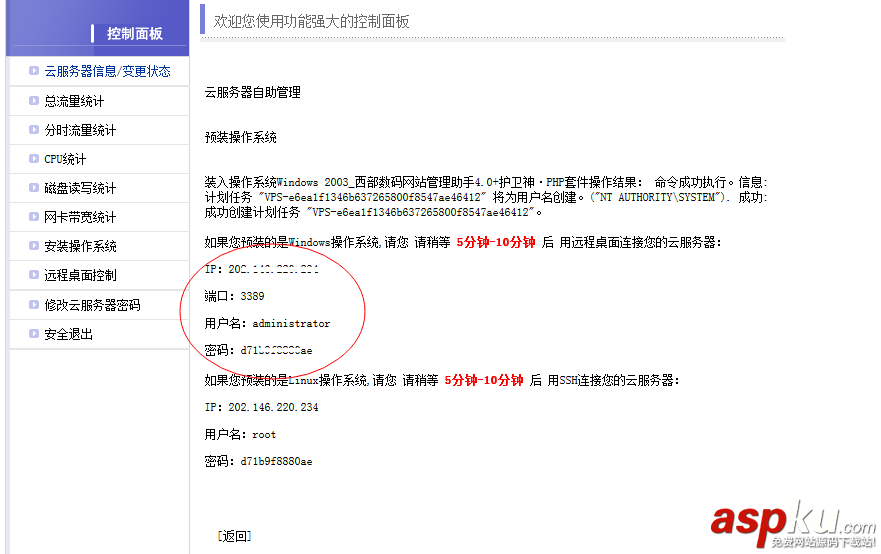Open 安装操作系统 from the sidebar

[80, 246]
